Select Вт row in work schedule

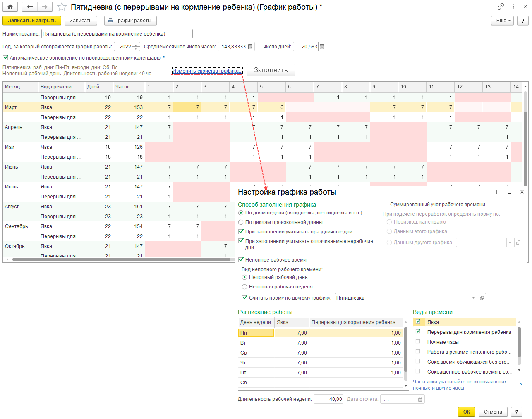tap(321, 343)
